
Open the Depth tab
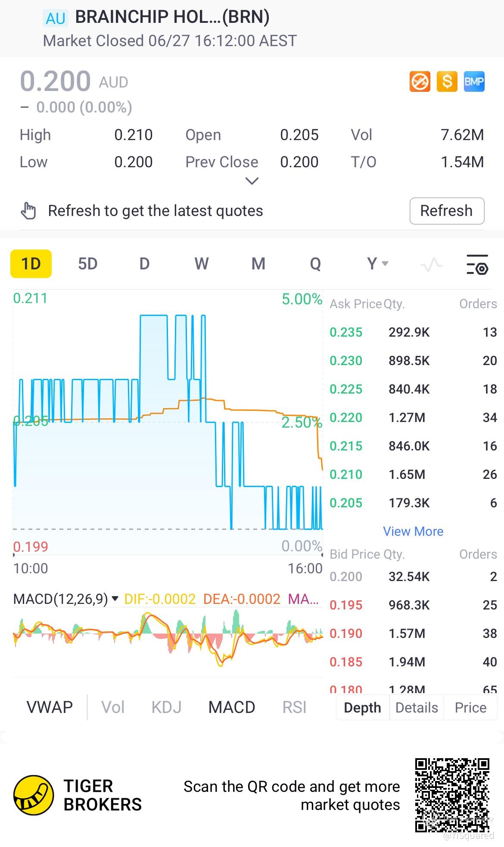(363, 707)
